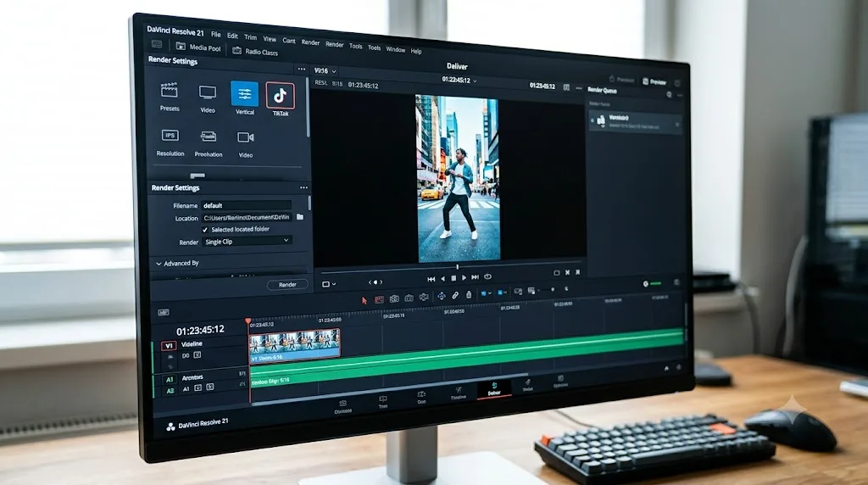Jump to first frame in viewer

[x=431, y=279]
